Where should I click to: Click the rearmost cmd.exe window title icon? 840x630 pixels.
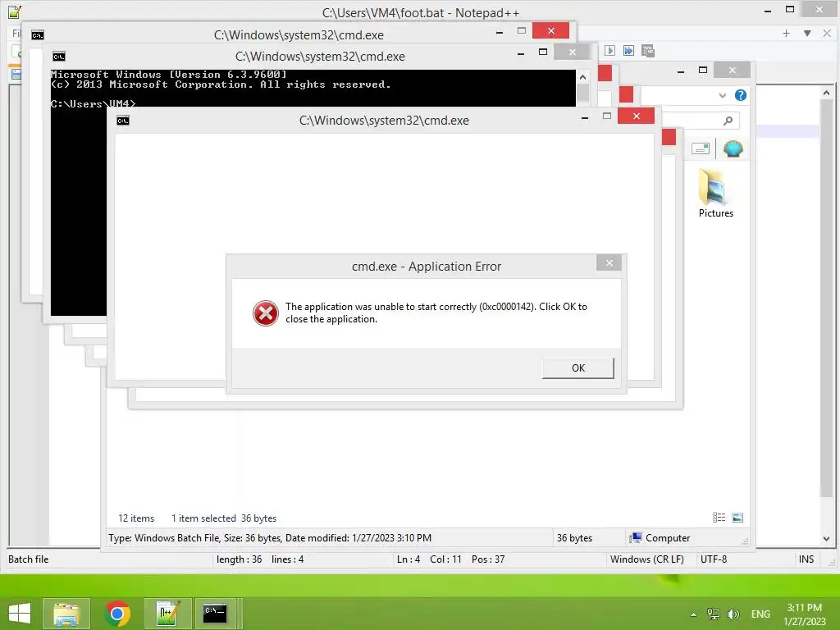38,35
